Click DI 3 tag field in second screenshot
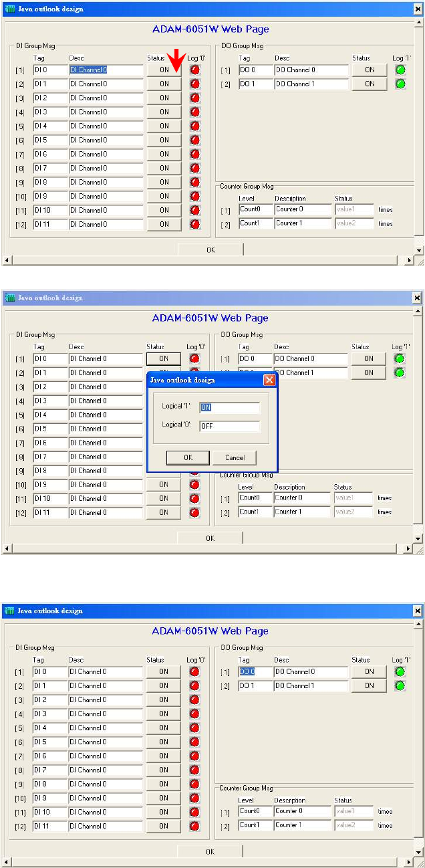 50,401
